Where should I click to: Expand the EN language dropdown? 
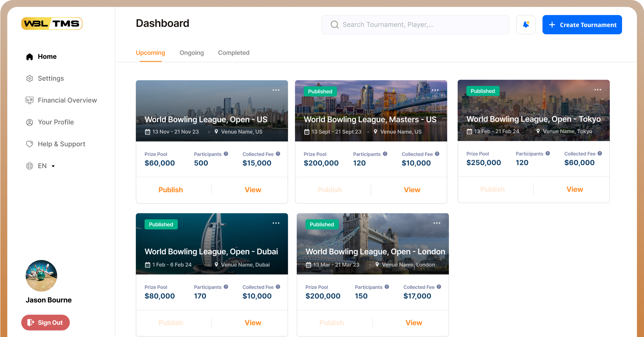[x=53, y=166]
